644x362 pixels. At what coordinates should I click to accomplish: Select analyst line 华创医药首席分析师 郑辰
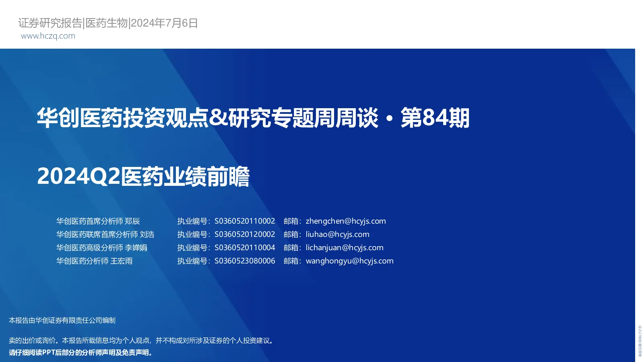tap(98, 221)
